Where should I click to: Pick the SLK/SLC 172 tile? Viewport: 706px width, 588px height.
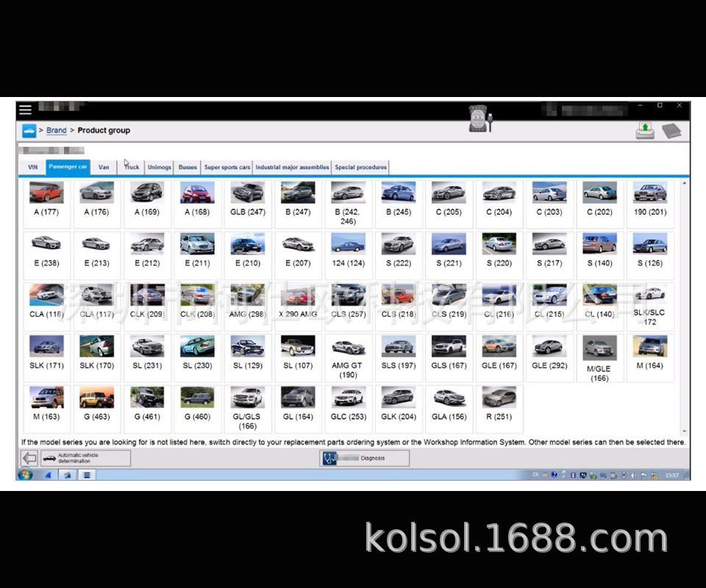click(649, 306)
